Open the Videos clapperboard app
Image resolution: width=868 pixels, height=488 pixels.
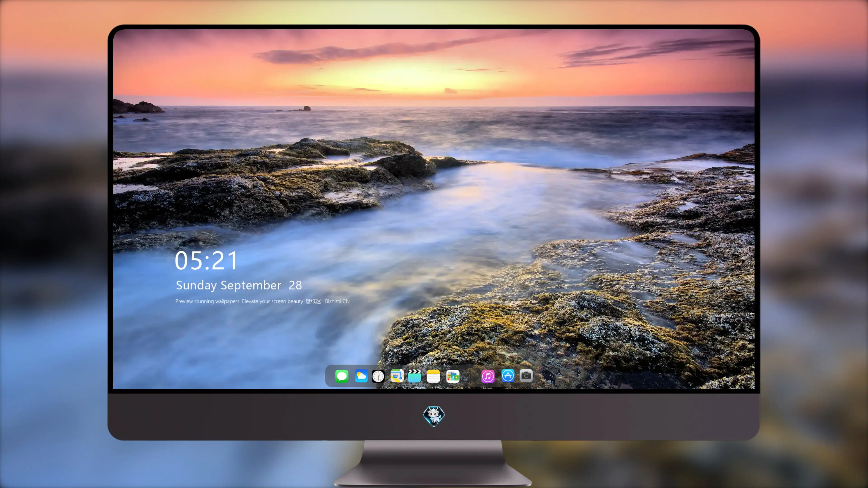[415, 376]
